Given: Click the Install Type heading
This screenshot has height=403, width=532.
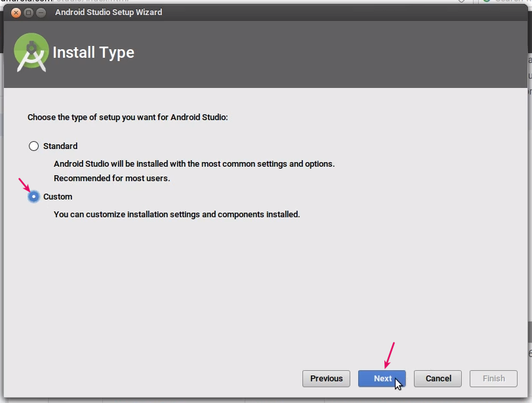Looking at the screenshot, I should (x=92, y=53).
